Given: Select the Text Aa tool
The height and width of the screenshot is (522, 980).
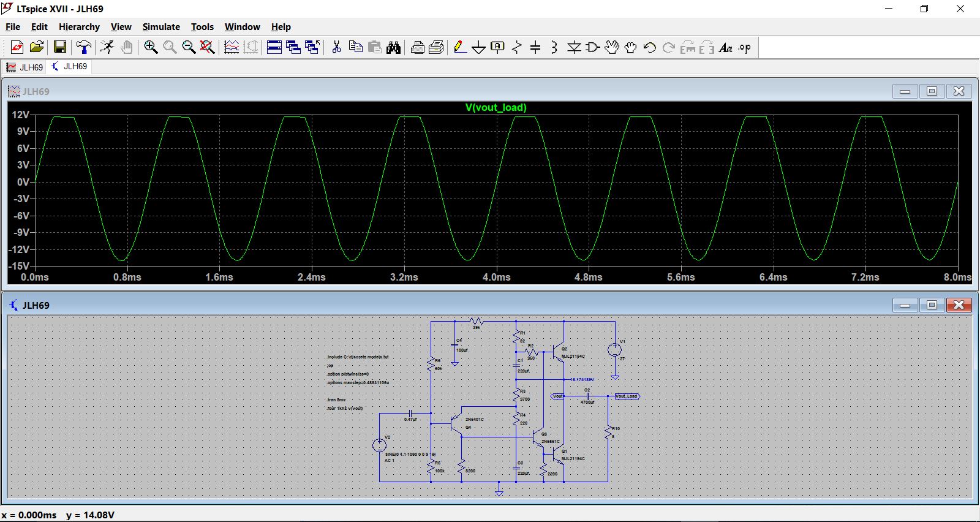Looking at the screenshot, I should [726, 47].
